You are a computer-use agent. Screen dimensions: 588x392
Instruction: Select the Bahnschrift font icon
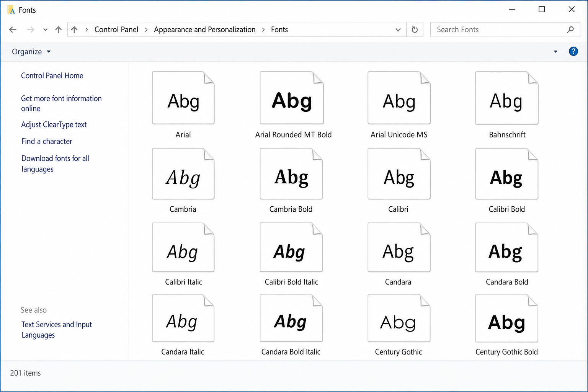(506, 98)
